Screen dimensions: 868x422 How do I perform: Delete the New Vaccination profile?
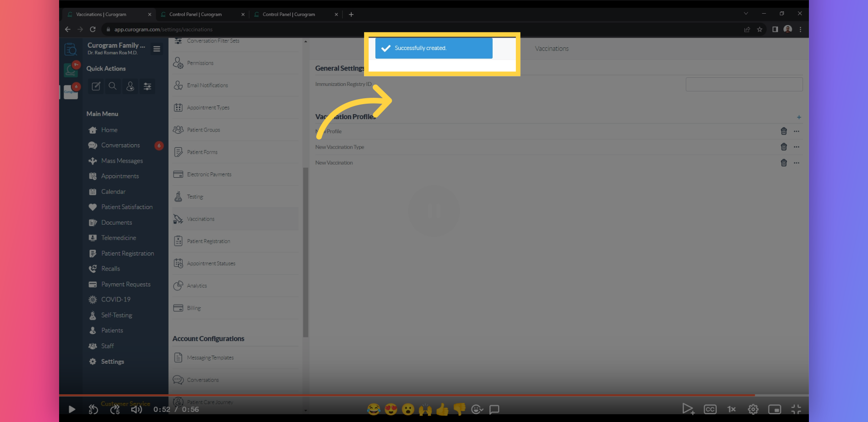click(x=784, y=163)
